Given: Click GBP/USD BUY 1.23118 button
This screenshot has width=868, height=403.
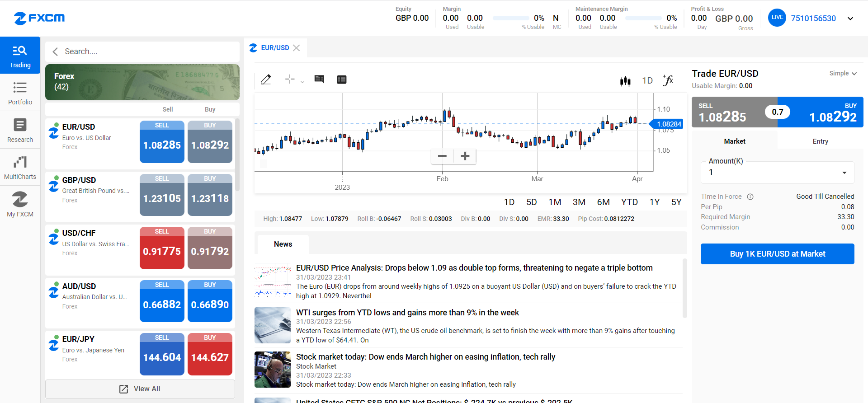Looking at the screenshot, I should tap(210, 195).
